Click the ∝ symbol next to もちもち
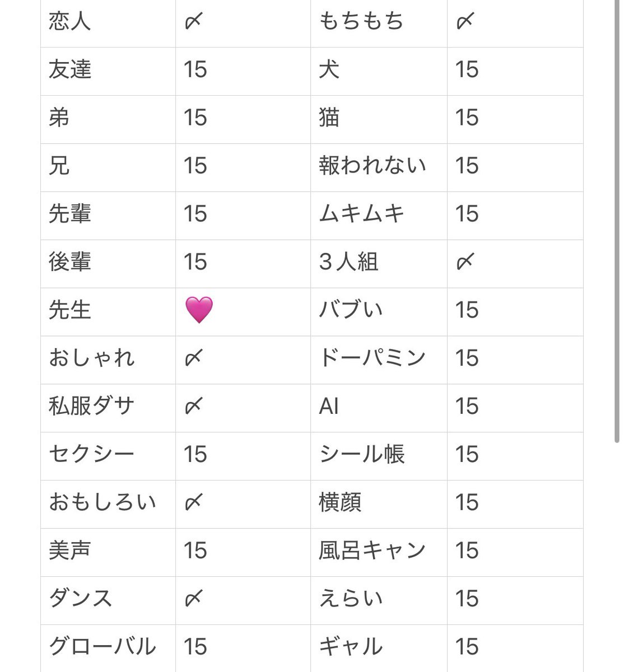 click(465, 21)
